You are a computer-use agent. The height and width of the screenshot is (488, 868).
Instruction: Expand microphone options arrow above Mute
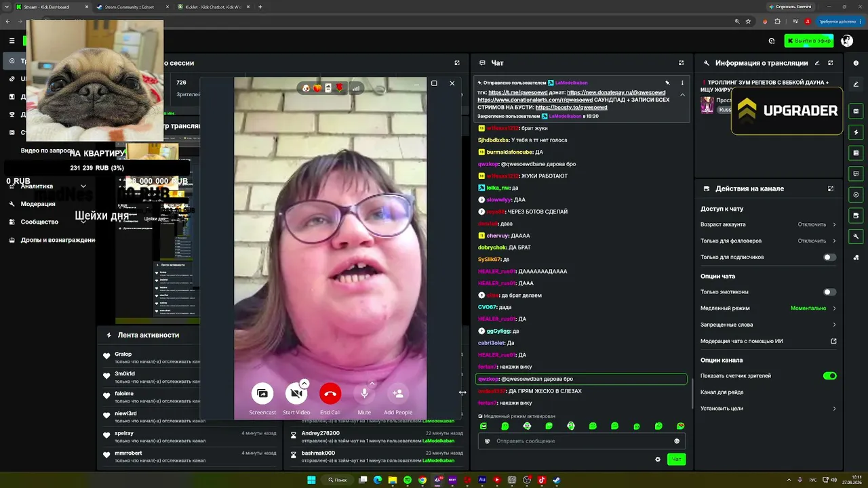click(x=372, y=383)
